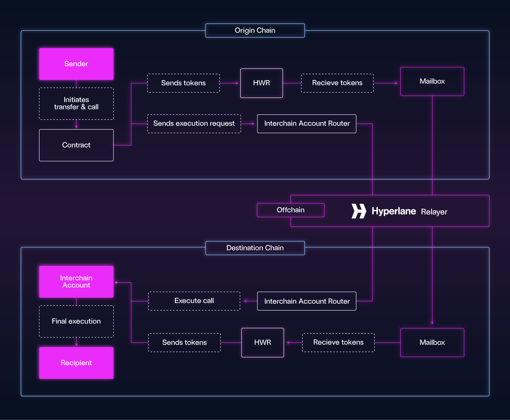Image resolution: width=510 pixels, height=420 pixels.
Task: Click the HWR box in Destination Chain
Action: point(262,342)
